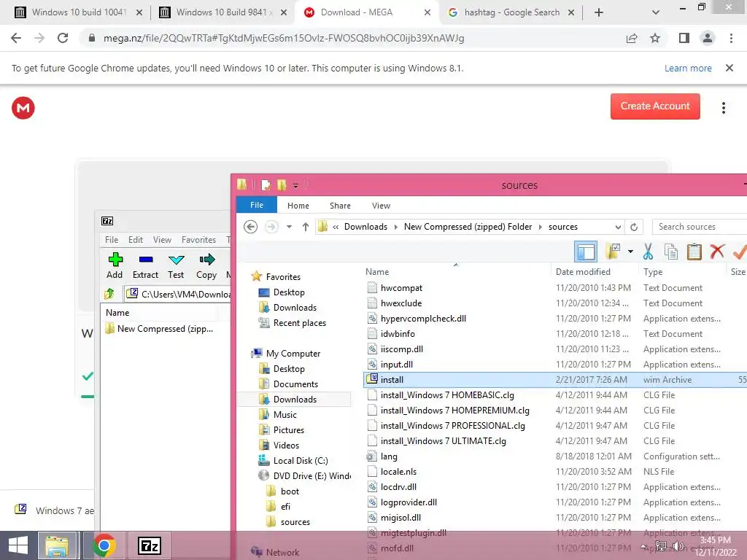Click the clipboard Paste icon
The height and width of the screenshot is (560, 747).
[694, 252]
